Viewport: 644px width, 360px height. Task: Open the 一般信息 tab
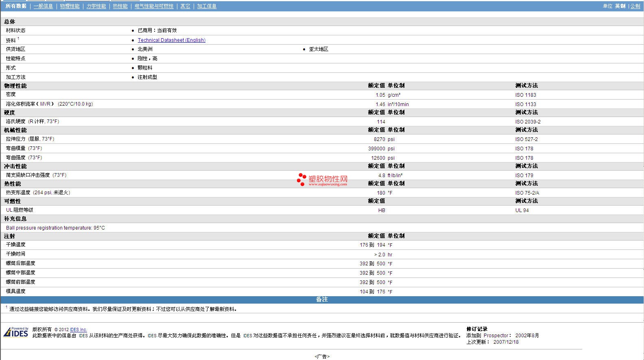point(43,6)
